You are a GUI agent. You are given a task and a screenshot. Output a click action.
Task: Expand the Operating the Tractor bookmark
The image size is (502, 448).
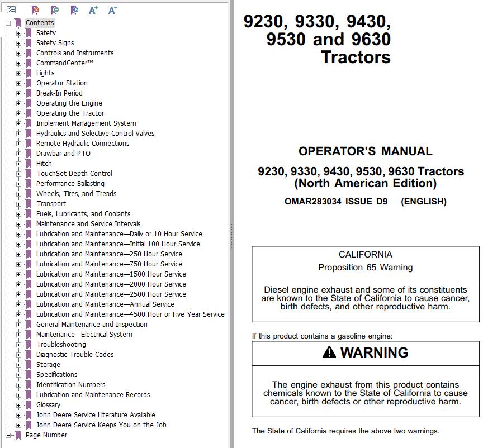coord(18,113)
